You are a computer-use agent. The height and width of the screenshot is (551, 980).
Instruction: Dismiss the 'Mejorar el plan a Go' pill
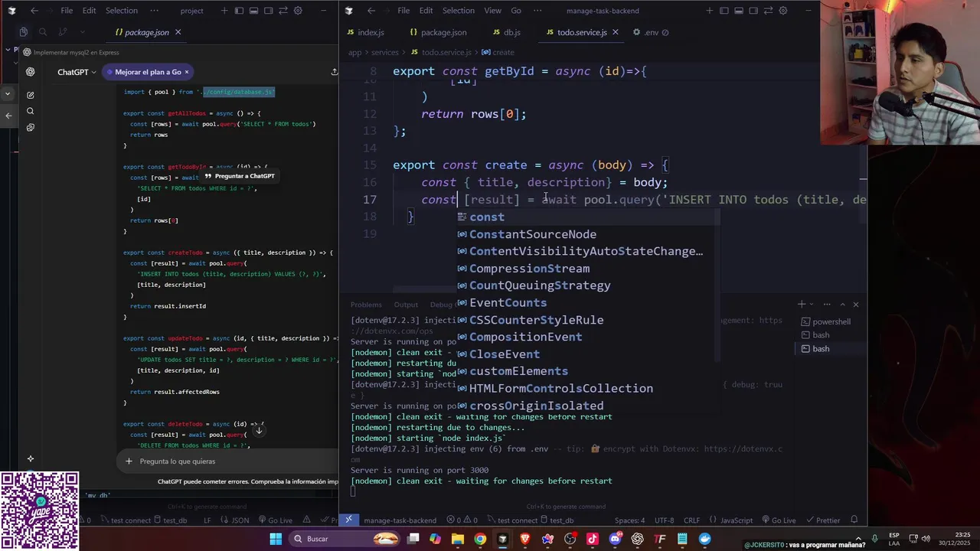[186, 72]
